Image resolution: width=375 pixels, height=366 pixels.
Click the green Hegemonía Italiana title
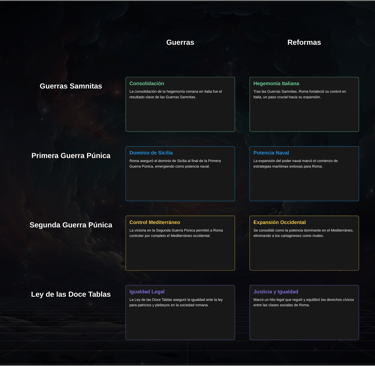(276, 83)
